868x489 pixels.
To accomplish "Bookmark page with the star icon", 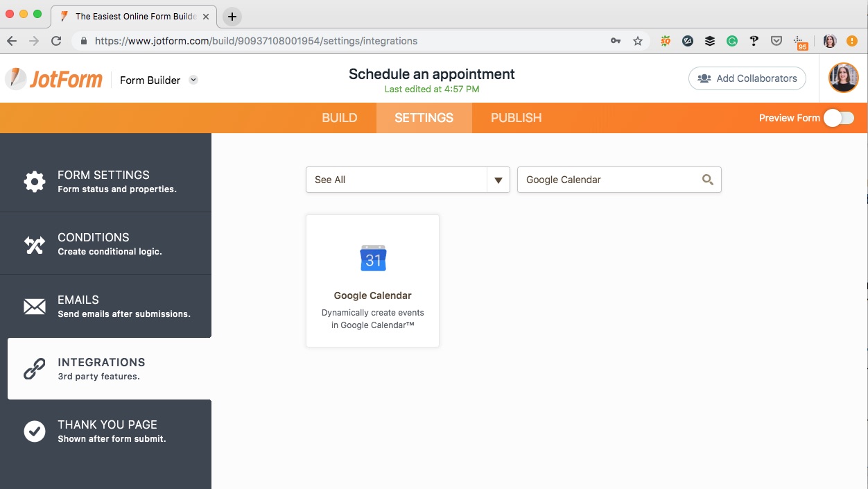I will point(638,41).
